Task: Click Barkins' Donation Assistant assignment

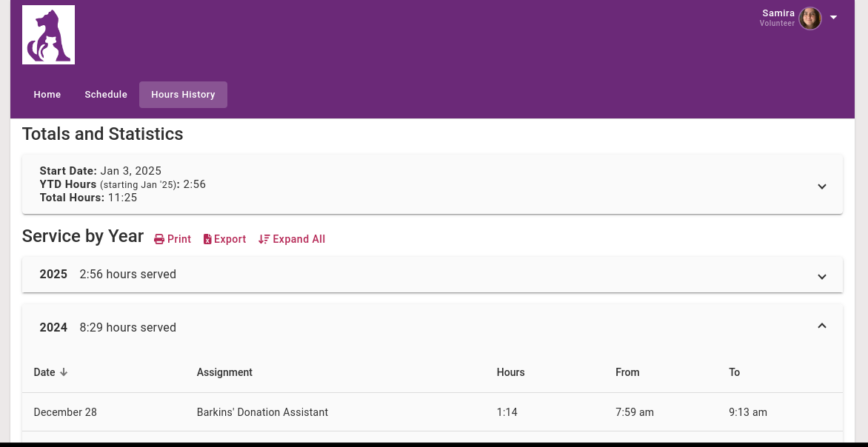Action: (x=262, y=412)
